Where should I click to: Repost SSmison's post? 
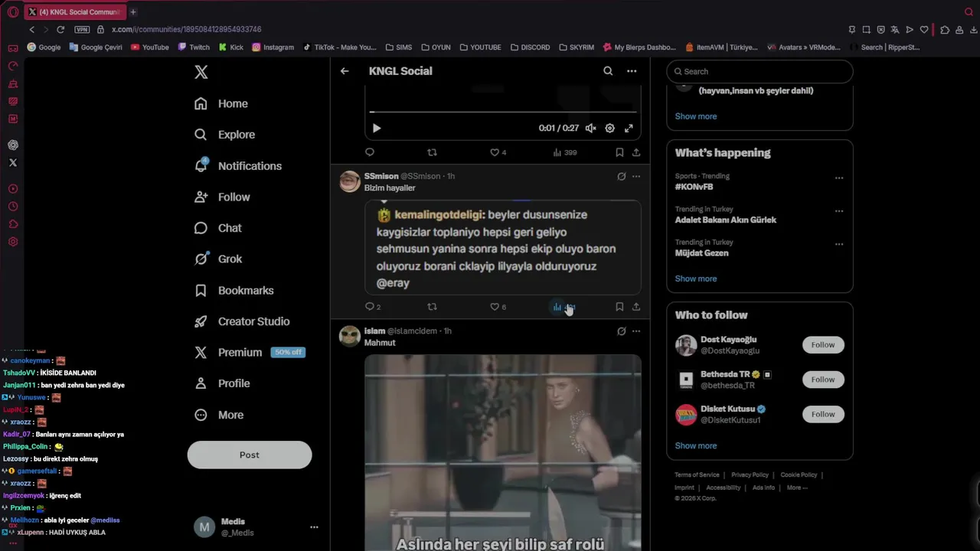(432, 307)
